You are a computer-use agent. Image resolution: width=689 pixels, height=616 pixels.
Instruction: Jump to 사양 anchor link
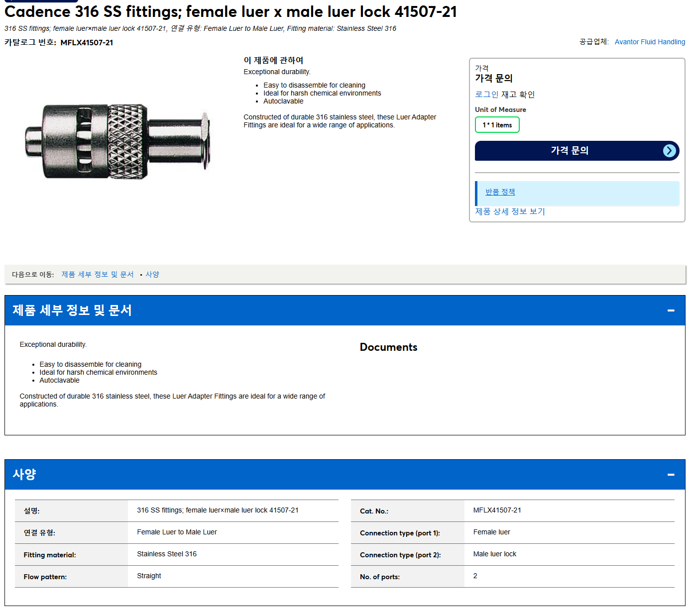(152, 275)
